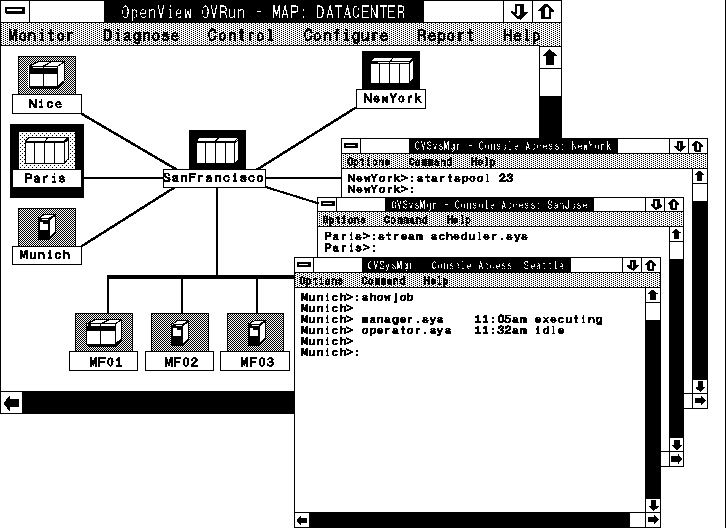Click the Seattle console title bar

pyautogui.click(x=466, y=265)
